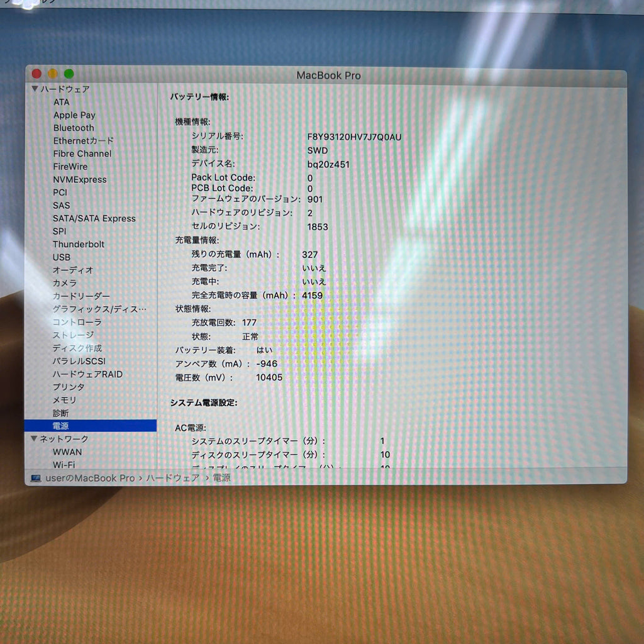This screenshot has height=644, width=644.
Task: Open グラフィックス/ディス… entry
Action: point(99,309)
